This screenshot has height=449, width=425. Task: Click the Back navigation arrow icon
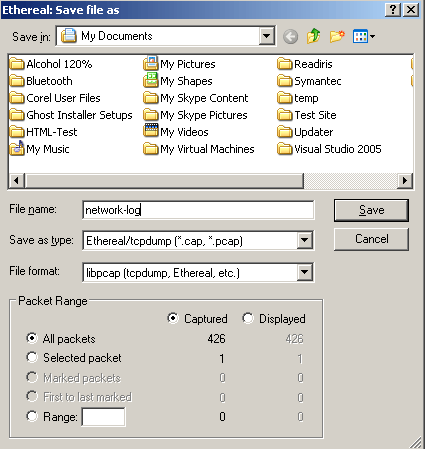[x=290, y=36]
